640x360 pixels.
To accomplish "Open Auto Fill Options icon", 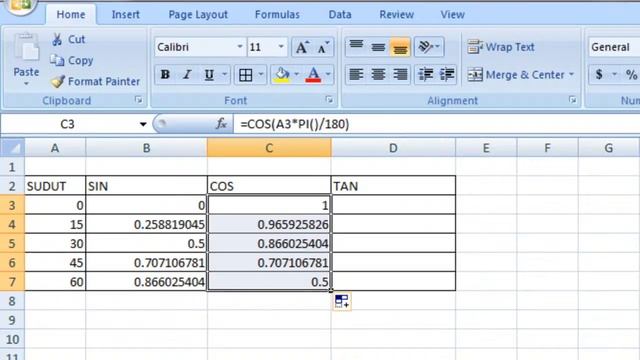I will tap(342, 302).
